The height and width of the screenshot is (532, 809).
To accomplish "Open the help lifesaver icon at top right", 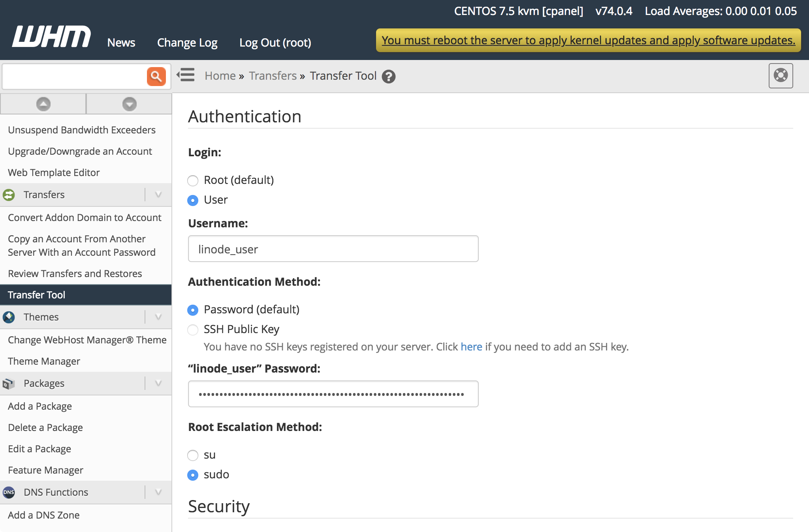I will [781, 76].
